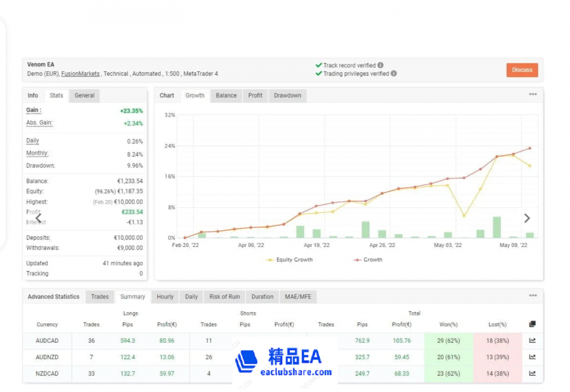The width and height of the screenshot is (570, 392).
Task: Open the chart panel three-dots menu
Action: coord(533,94)
